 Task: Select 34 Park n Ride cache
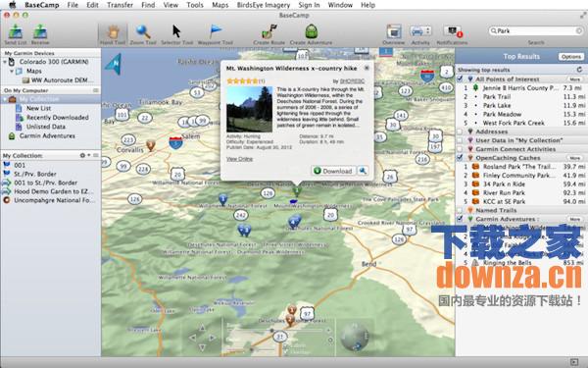tap(522, 184)
